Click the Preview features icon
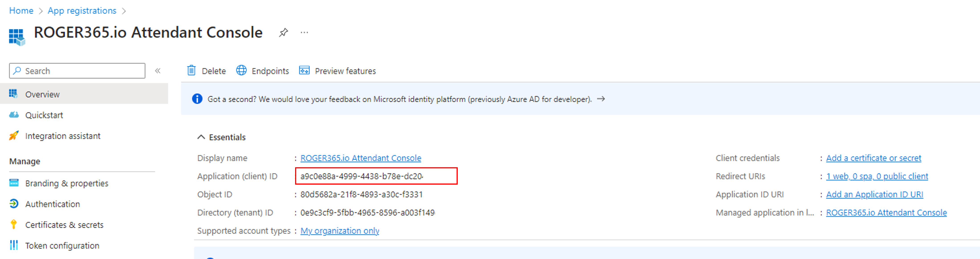980x259 pixels. click(x=304, y=71)
